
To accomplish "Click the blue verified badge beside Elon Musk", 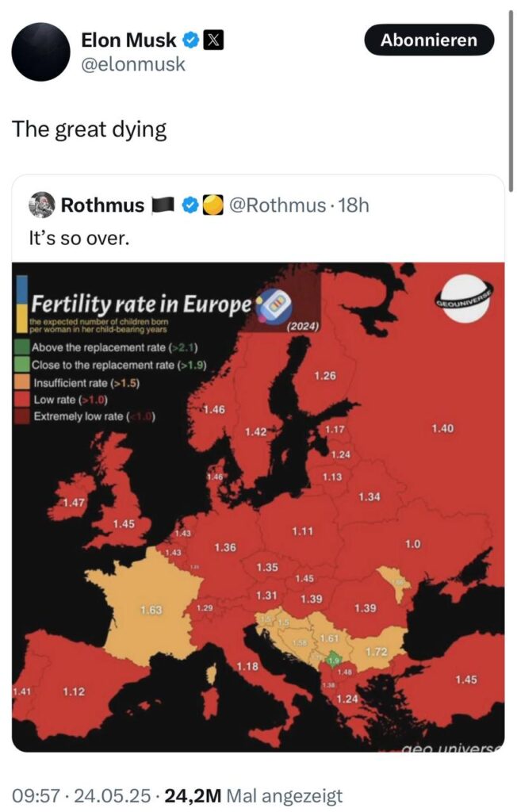I will [191, 40].
